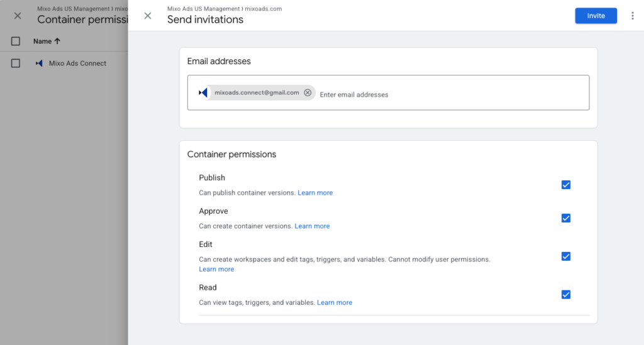Image resolution: width=644 pixels, height=345 pixels.
Task: Close the Send invitations panel
Action: click(148, 16)
